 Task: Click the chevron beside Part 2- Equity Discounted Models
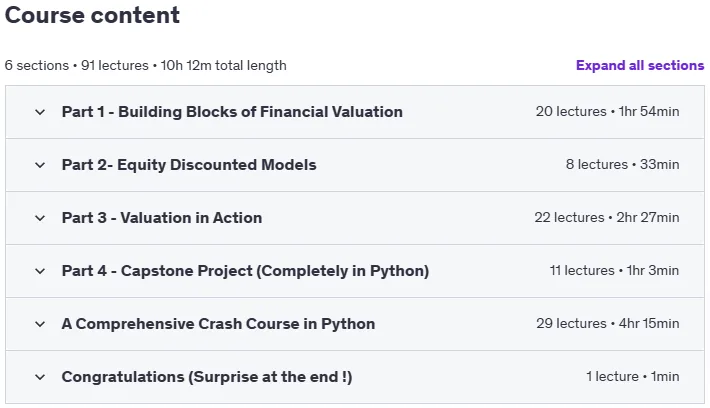(40, 165)
